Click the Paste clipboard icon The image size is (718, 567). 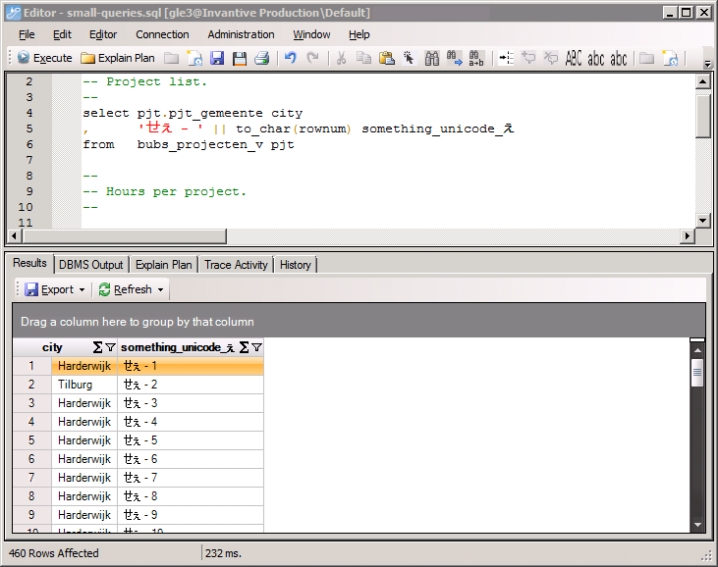click(386, 58)
